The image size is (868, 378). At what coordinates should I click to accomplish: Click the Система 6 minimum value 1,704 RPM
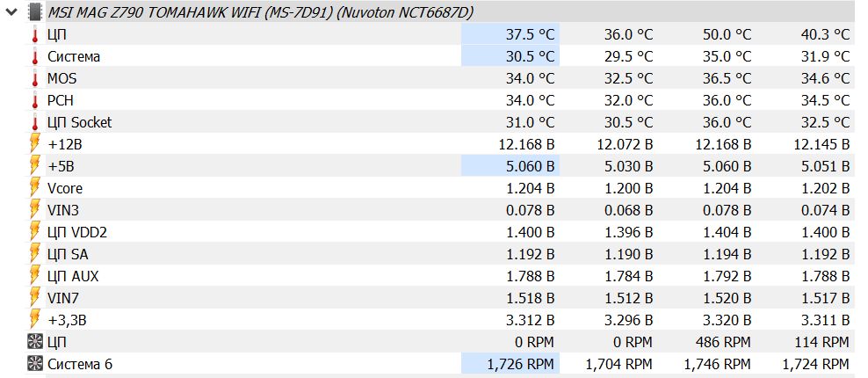click(x=618, y=364)
